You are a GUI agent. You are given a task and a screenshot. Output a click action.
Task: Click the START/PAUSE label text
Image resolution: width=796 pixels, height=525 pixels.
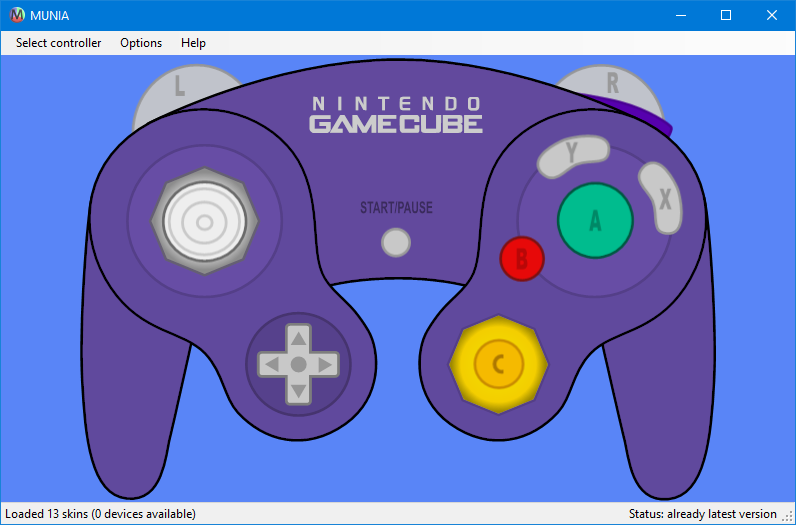tap(396, 208)
